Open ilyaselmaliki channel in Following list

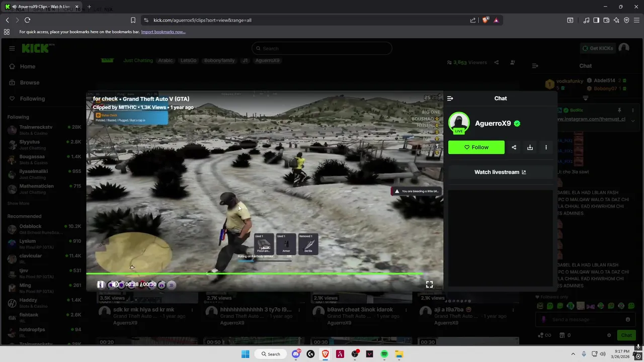(x=44, y=174)
